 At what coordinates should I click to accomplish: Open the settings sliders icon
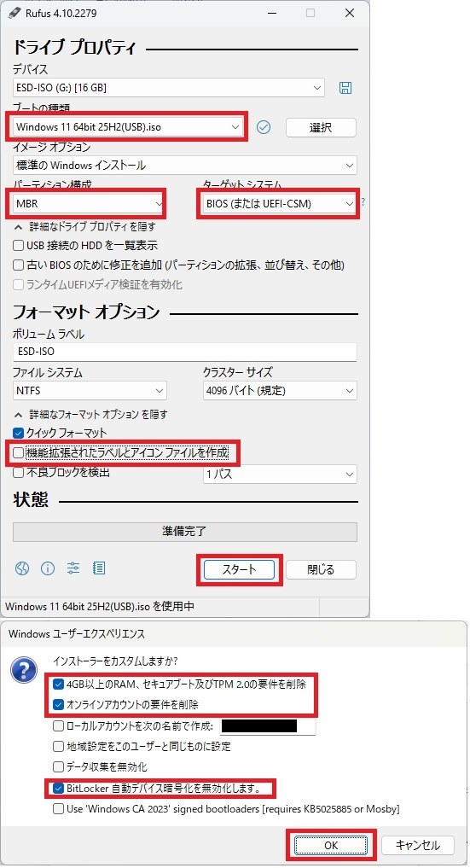73,568
